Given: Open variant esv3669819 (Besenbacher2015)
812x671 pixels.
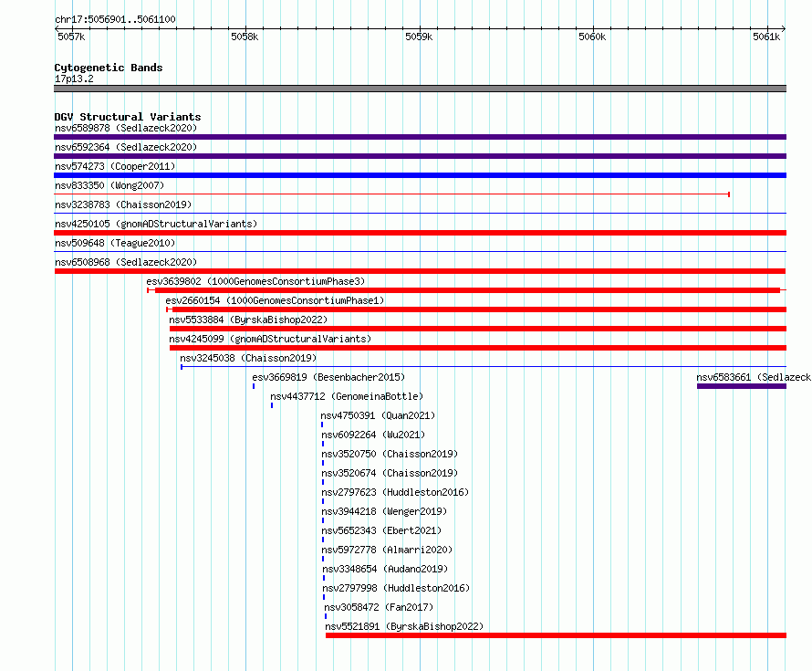Looking at the screenshot, I should pyautogui.click(x=328, y=377).
